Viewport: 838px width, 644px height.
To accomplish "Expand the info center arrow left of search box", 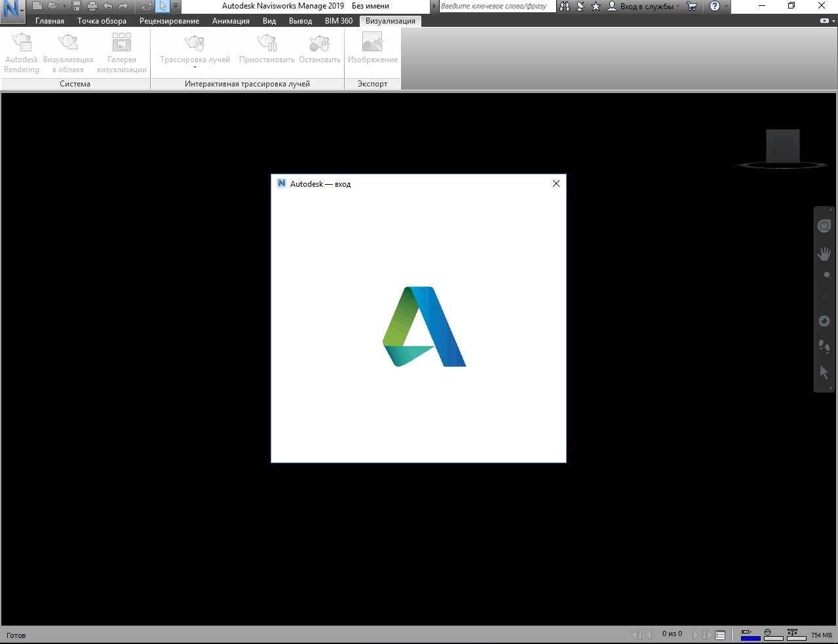I will [x=434, y=6].
